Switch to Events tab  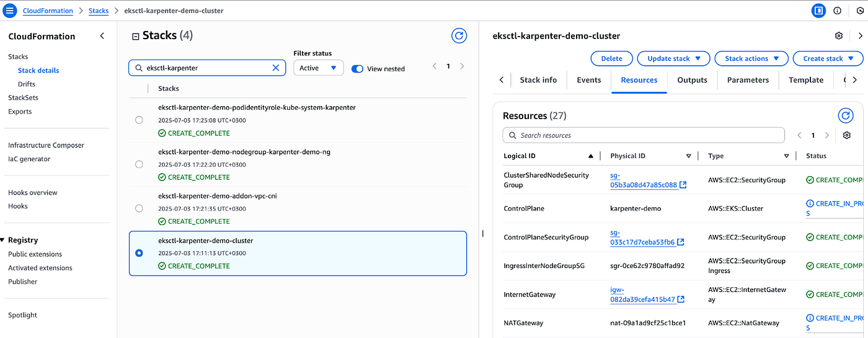[588, 80]
